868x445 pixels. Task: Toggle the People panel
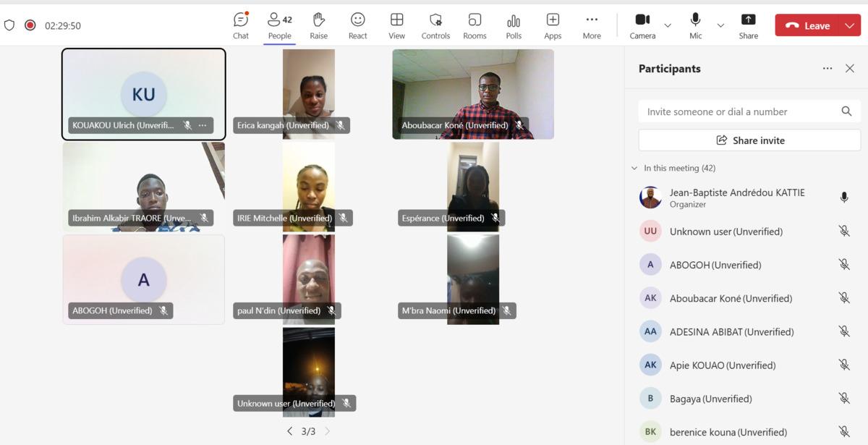tap(279, 25)
